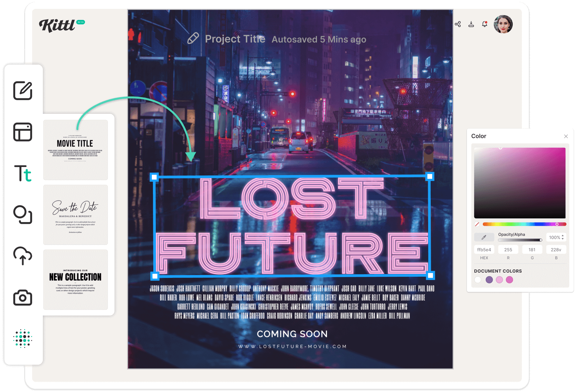577x392 pixels.
Task: Select the LOST FUTURE title text
Action: point(292,226)
